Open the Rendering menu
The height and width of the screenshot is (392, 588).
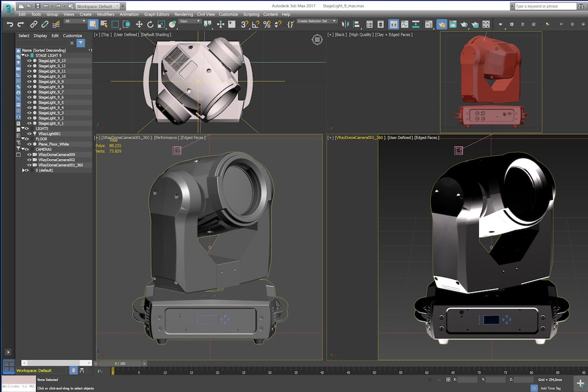pos(184,14)
